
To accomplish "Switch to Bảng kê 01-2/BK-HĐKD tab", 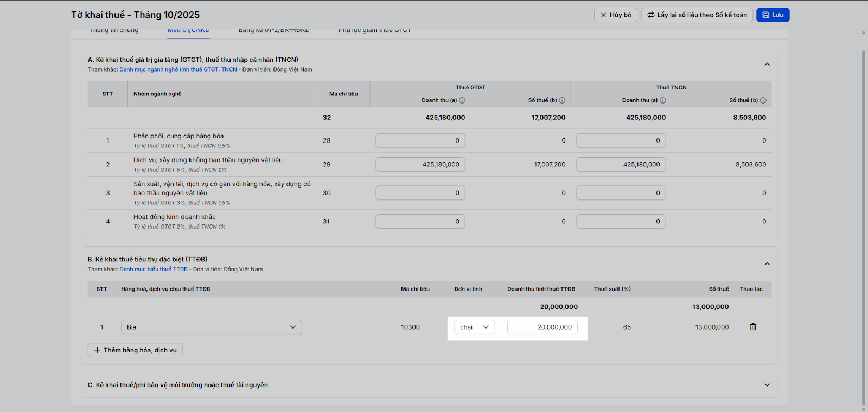I will [274, 31].
